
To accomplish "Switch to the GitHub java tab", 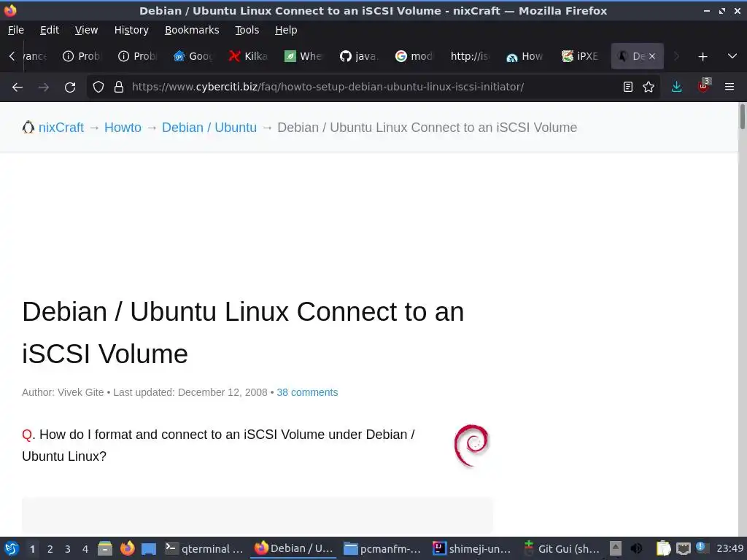I will click(x=359, y=56).
